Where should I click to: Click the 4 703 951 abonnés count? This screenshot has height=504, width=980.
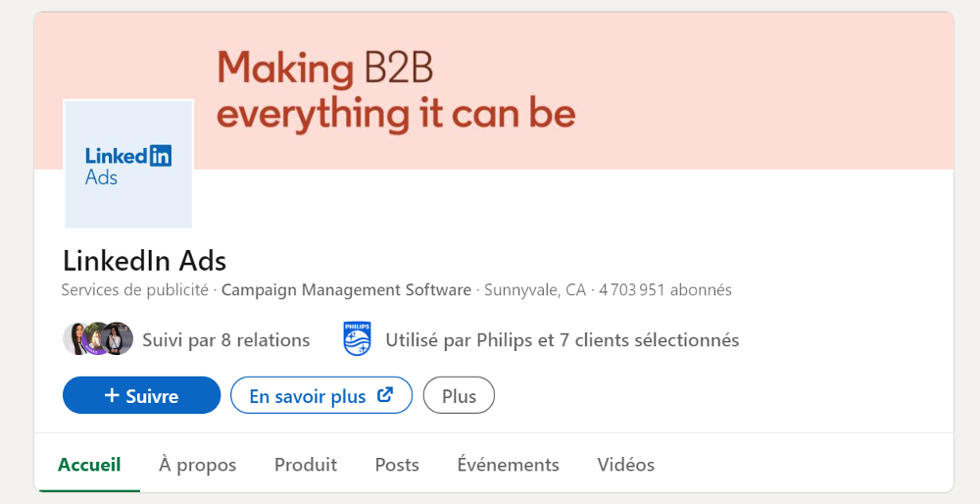click(x=665, y=290)
